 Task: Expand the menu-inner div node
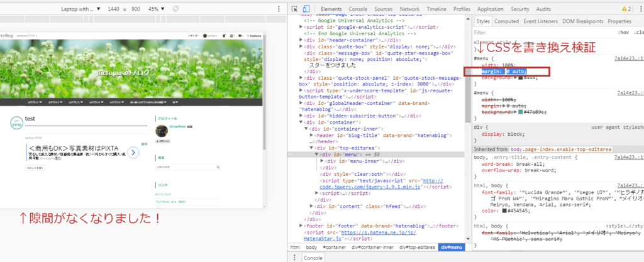coord(321,161)
